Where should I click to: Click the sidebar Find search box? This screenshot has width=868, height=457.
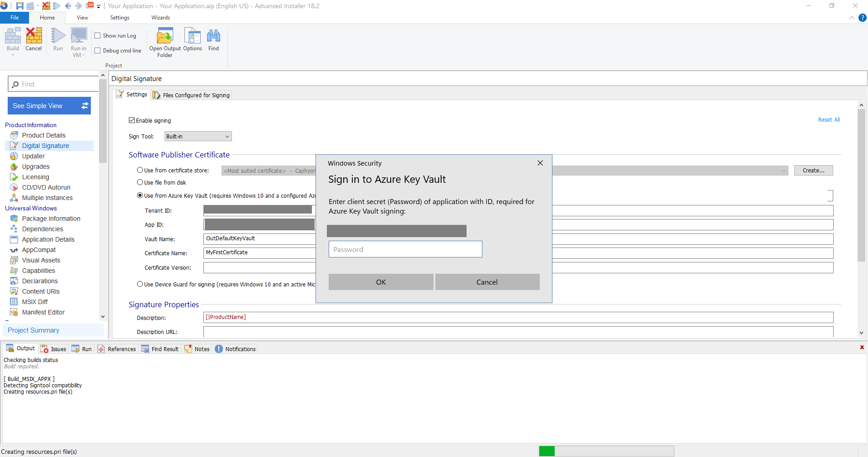click(x=53, y=84)
